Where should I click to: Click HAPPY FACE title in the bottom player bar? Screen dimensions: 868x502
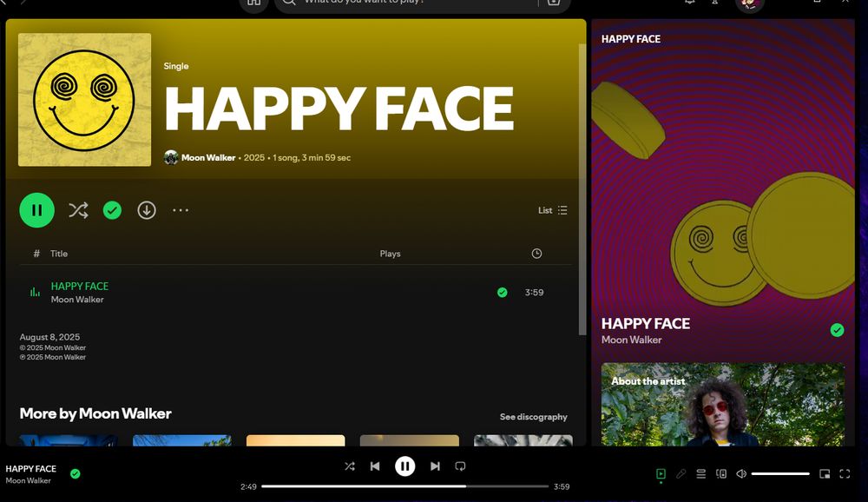coord(31,469)
